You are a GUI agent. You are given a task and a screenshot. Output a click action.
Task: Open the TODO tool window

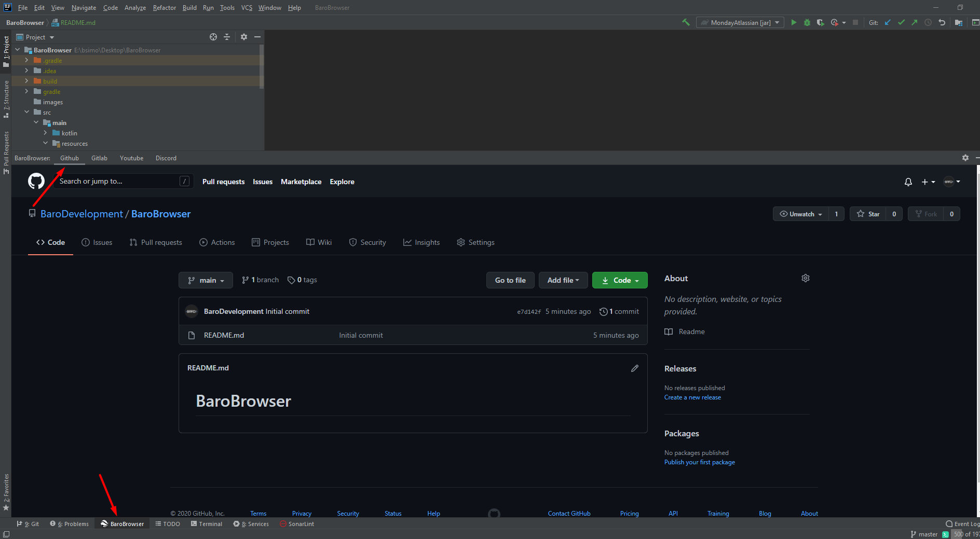[x=168, y=524]
